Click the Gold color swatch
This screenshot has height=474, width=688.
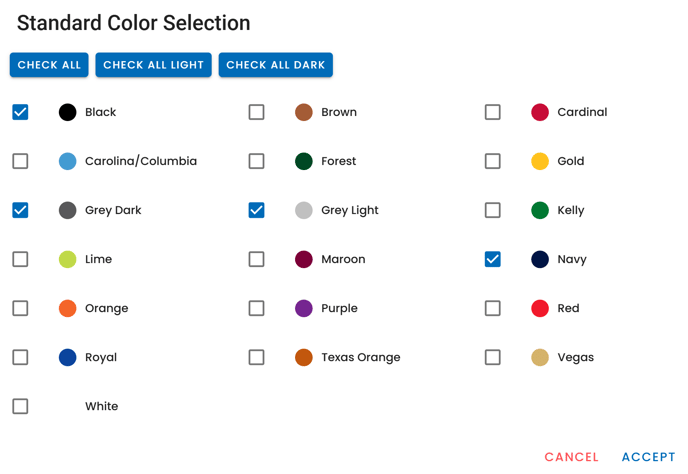[x=540, y=161]
